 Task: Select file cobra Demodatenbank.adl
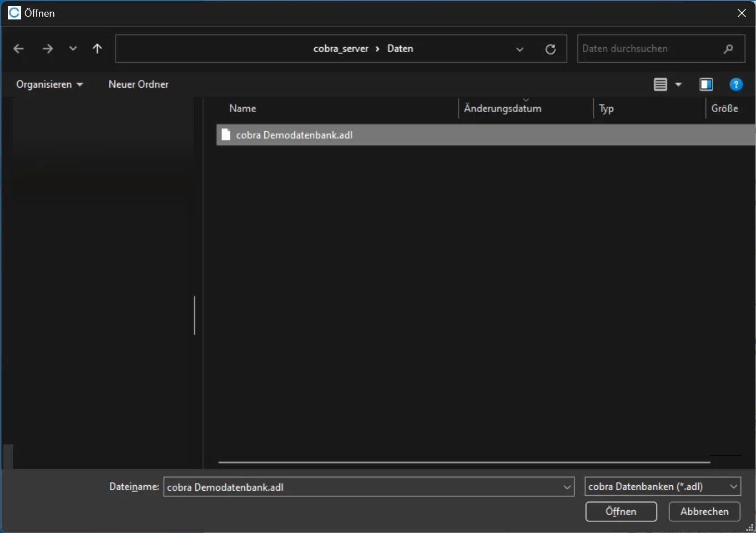[x=486, y=135]
